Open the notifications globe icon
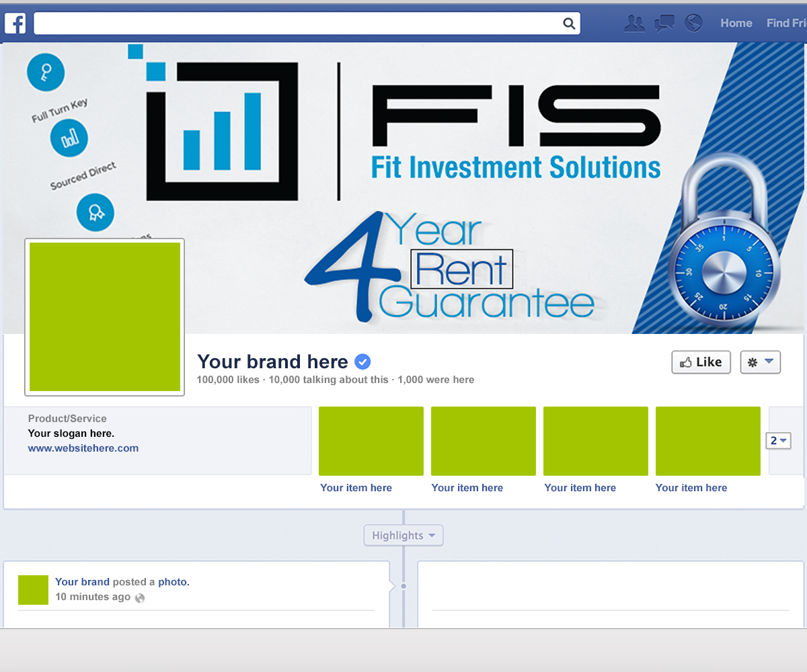The height and width of the screenshot is (672, 807). coord(693,24)
